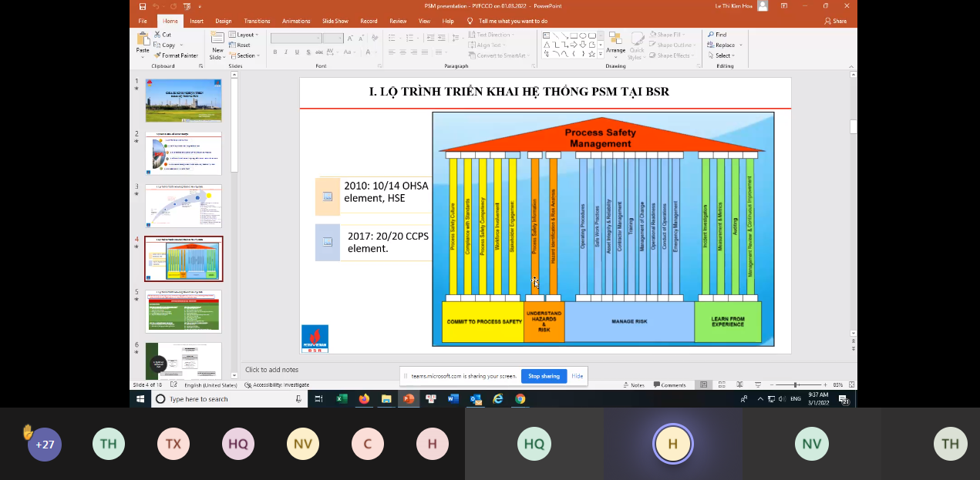The image size is (980, 480).
Task: Click the Windows Start button
Action: (x=140, y=398)
